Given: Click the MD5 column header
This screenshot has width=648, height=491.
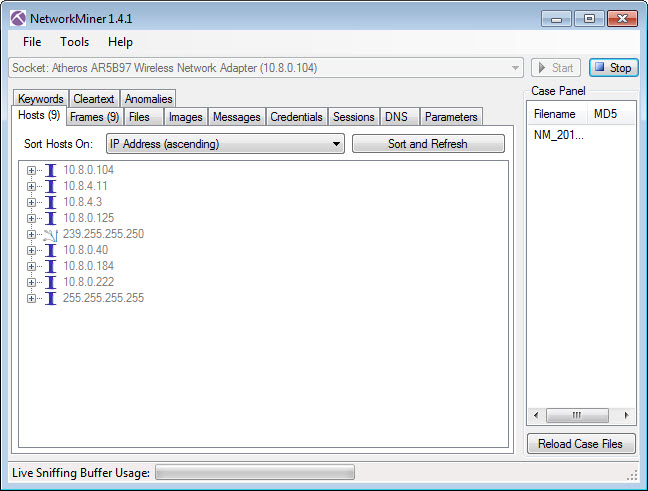Looking at the screenshot, I should coord(611,114).
